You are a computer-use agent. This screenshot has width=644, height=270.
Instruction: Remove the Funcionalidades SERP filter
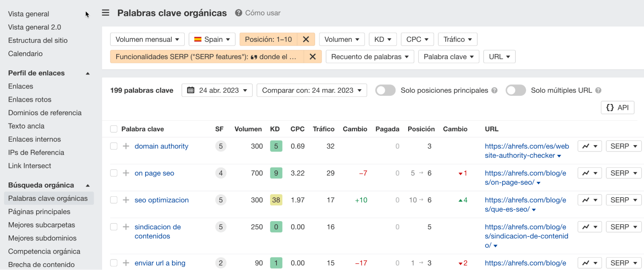pos(312,57)
